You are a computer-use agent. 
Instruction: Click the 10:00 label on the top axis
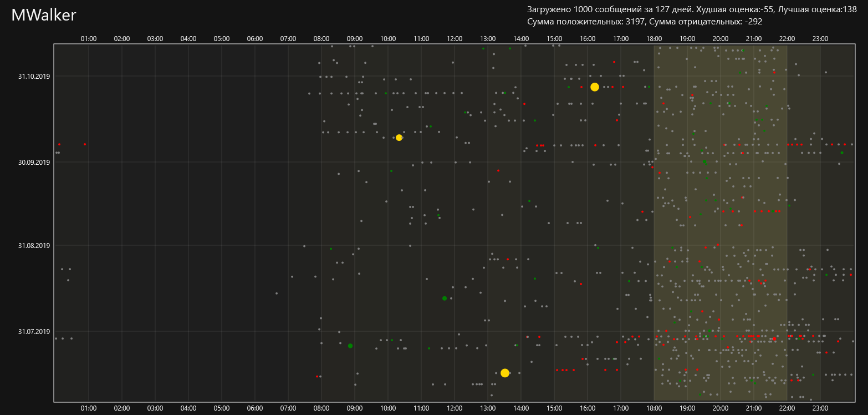point(388,38)
